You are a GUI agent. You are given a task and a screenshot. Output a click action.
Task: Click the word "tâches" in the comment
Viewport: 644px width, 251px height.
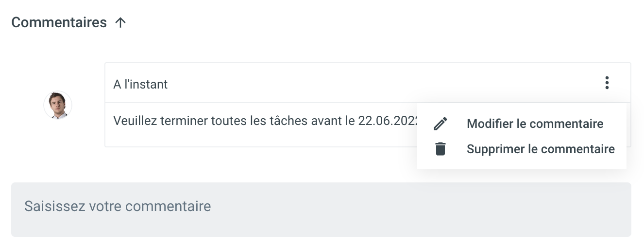click(284, 120)
